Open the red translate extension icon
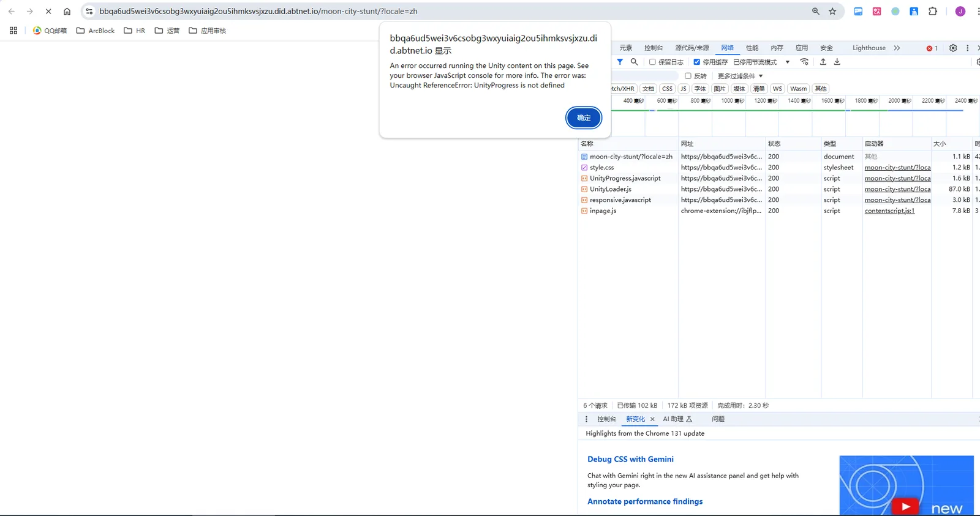This screenshot has height=516, width=980. [x=876, y=11]
